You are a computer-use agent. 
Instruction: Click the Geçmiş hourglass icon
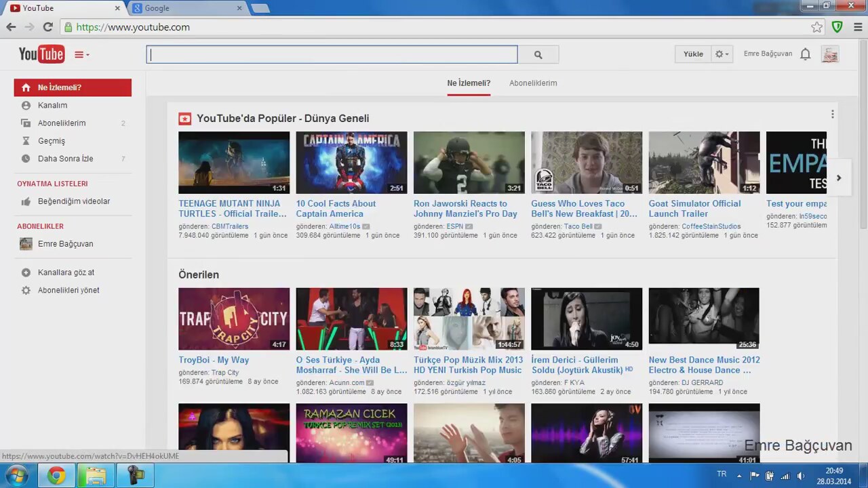click(26, 141)
